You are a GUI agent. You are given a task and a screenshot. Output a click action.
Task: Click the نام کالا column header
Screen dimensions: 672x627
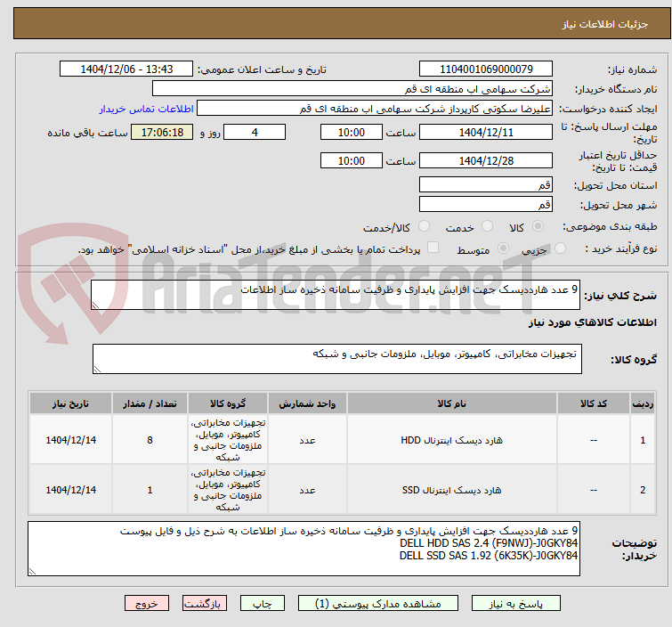pyautogui.click(x=452, y=403)
